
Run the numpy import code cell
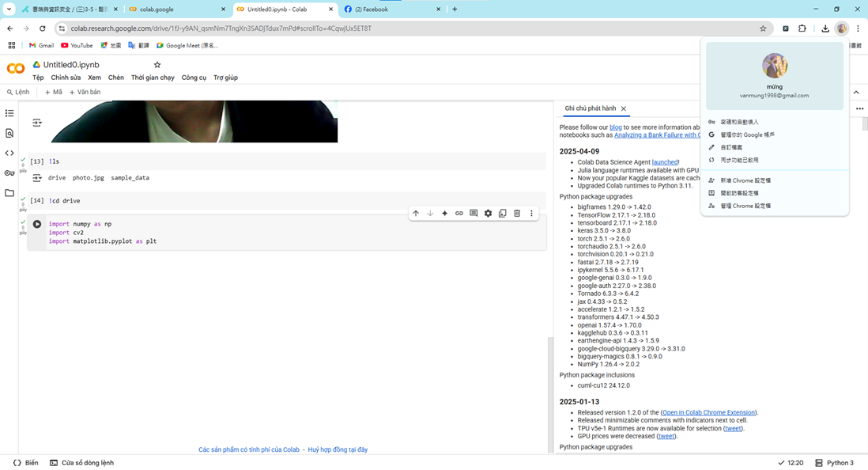(36, 224)
